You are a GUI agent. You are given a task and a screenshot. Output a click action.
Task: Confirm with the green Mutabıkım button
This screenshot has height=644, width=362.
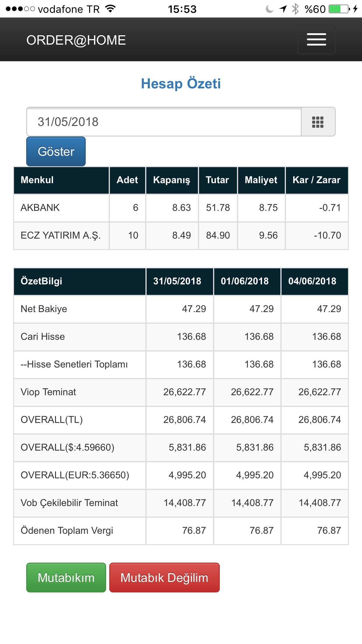pos(66,577)
